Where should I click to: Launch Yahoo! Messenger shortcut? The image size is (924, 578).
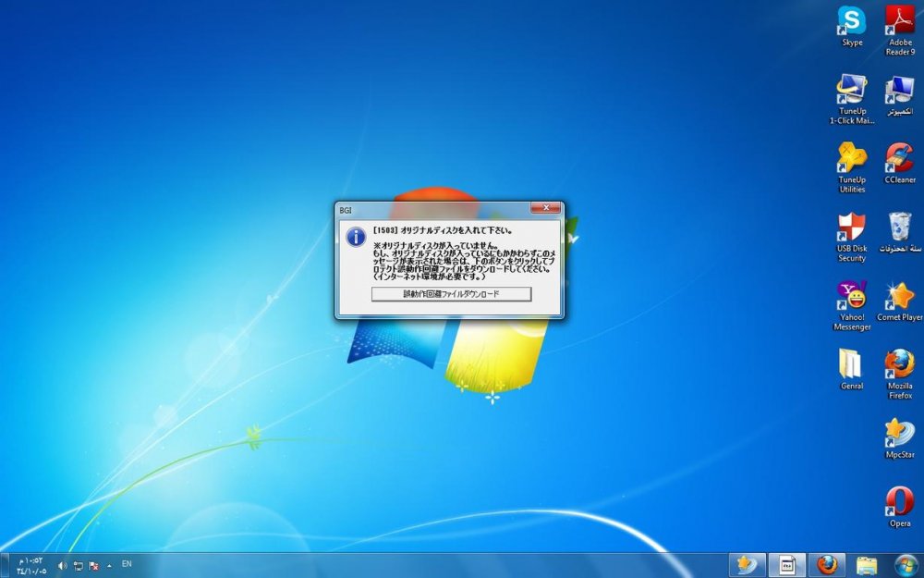(x=851, y=297)
